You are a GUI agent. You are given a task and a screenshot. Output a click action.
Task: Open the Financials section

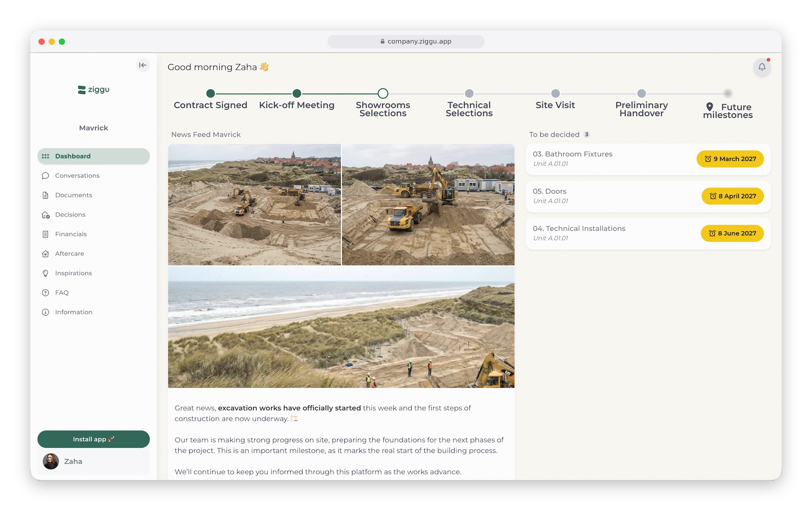click(x=94, y=234)
